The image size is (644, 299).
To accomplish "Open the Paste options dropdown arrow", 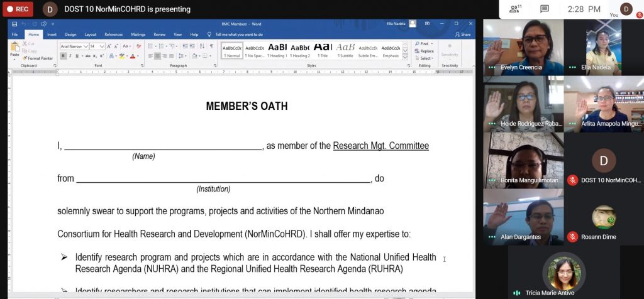I will [15, 60].
